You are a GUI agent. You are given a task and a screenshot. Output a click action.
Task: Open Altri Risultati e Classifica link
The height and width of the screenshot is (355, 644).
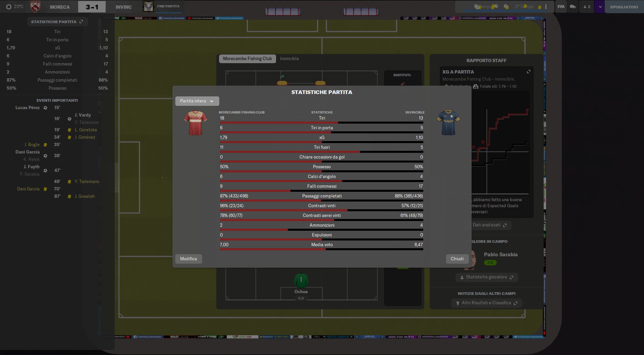(x=487, y=303)
